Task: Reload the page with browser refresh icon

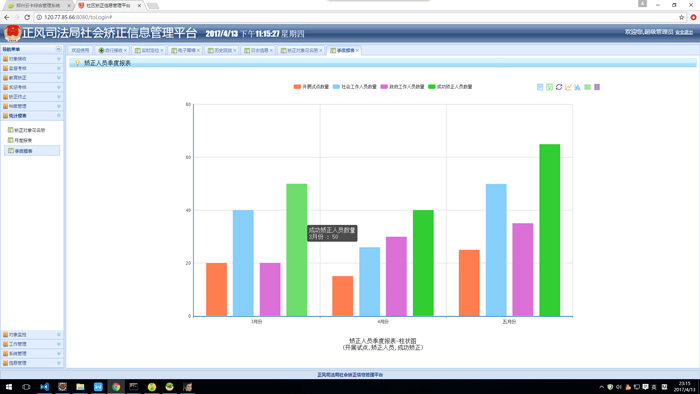Action: coord(27,17)
